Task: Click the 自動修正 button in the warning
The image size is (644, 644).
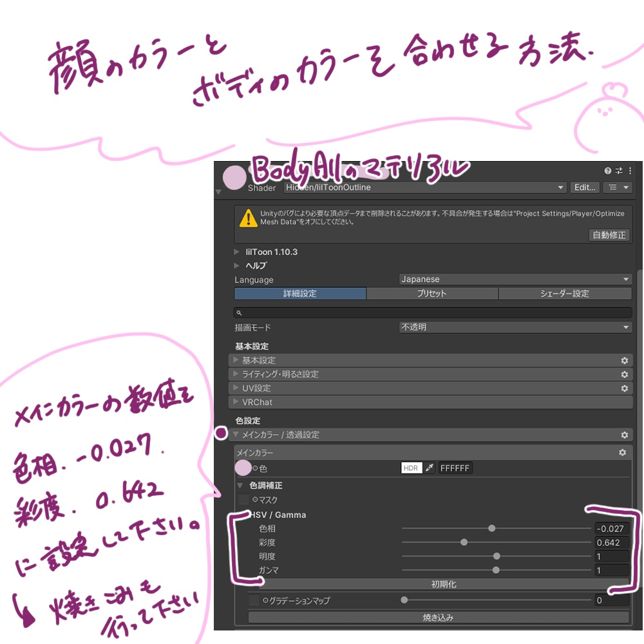Action: pyautogui.click(x=609, y=235)
